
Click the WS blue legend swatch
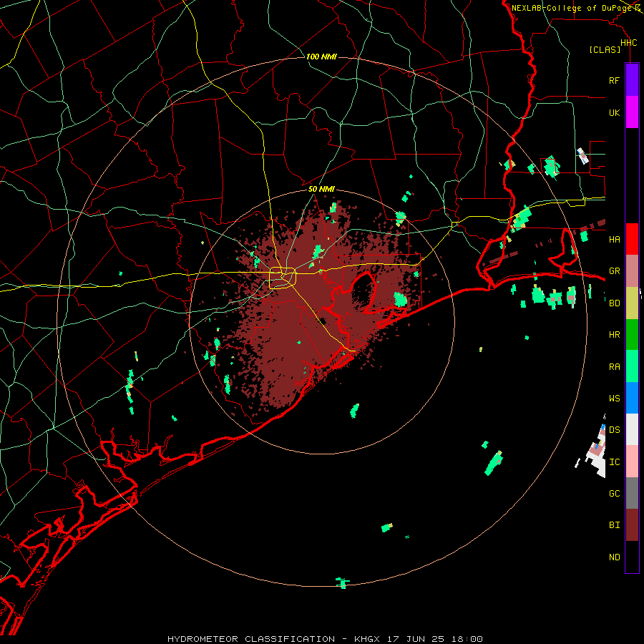click(x=632, y=398)
